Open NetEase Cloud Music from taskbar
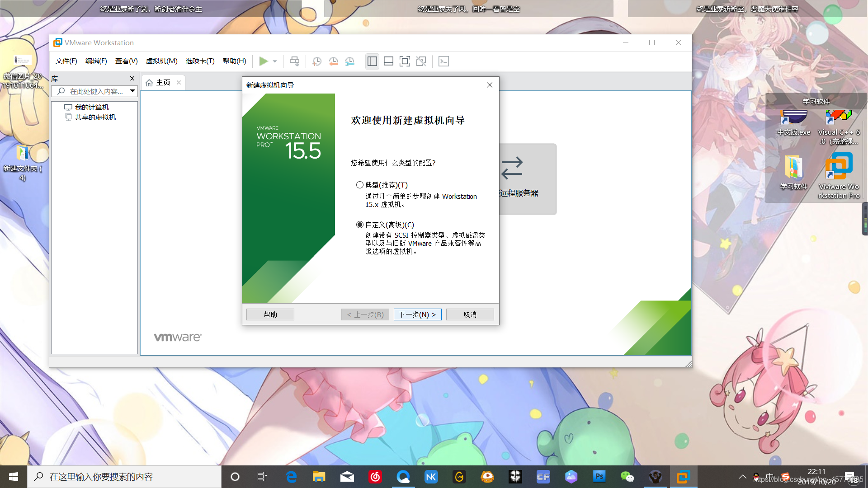The image size is (868, 488). (x=375, y=477)
